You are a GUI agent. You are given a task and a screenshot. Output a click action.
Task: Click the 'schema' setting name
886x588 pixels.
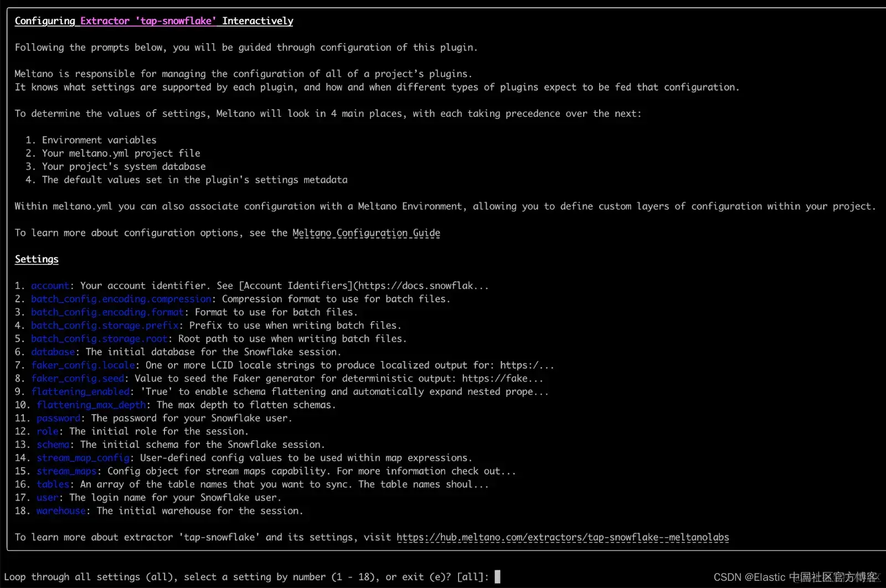pos(53,445)
